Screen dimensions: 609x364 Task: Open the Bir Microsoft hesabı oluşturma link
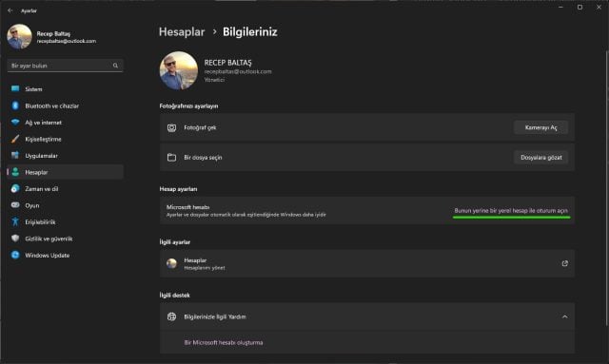(224, 342)
